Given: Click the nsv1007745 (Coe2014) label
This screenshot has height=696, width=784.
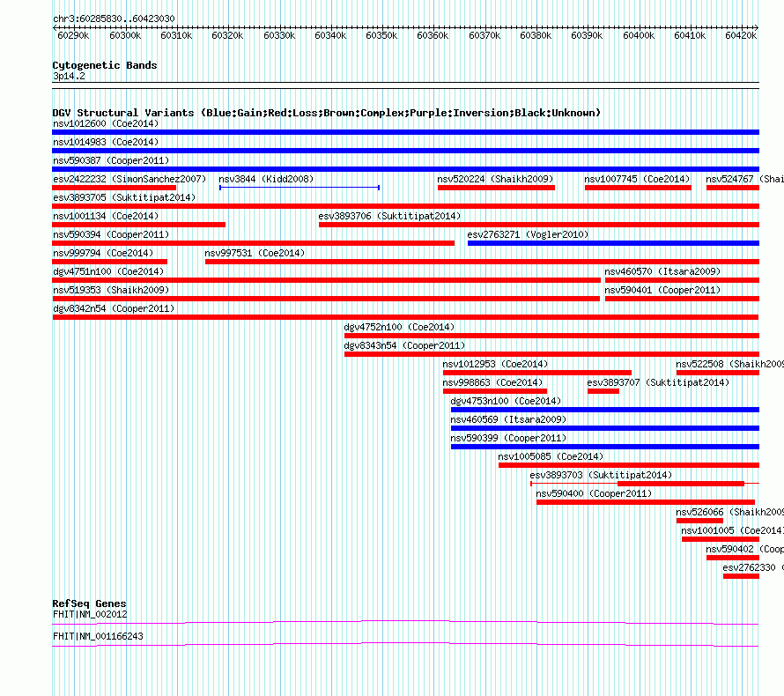Looking at the screenshot, I should [x=637, y=179].
